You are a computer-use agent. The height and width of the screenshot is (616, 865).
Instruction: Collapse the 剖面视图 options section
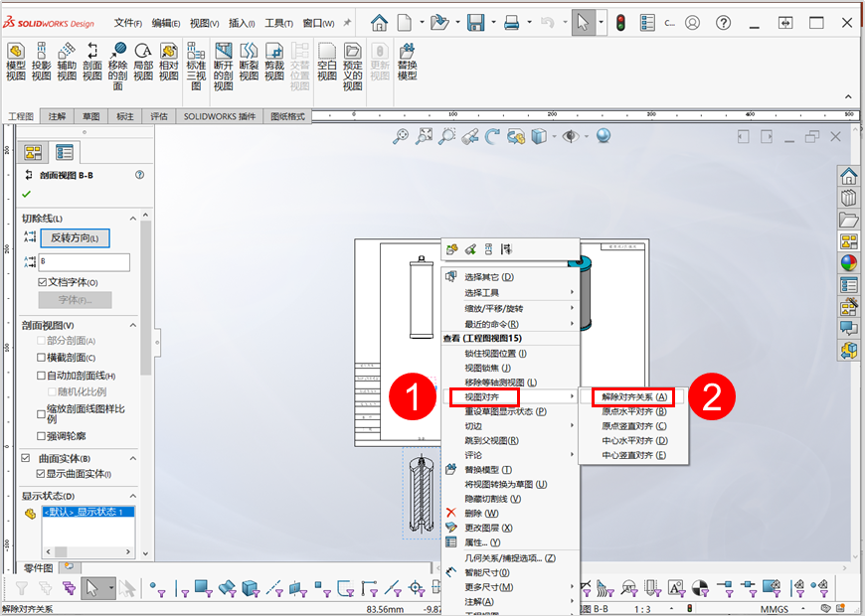133,325
